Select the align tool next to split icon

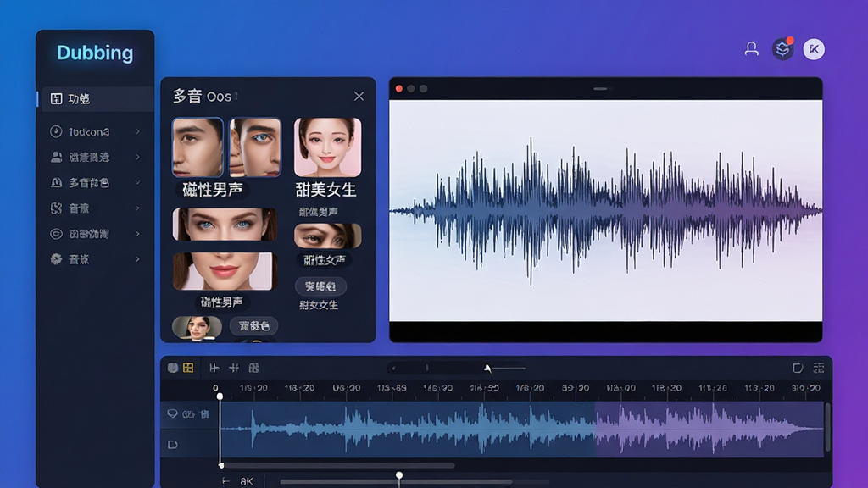[x=234, y=368]
